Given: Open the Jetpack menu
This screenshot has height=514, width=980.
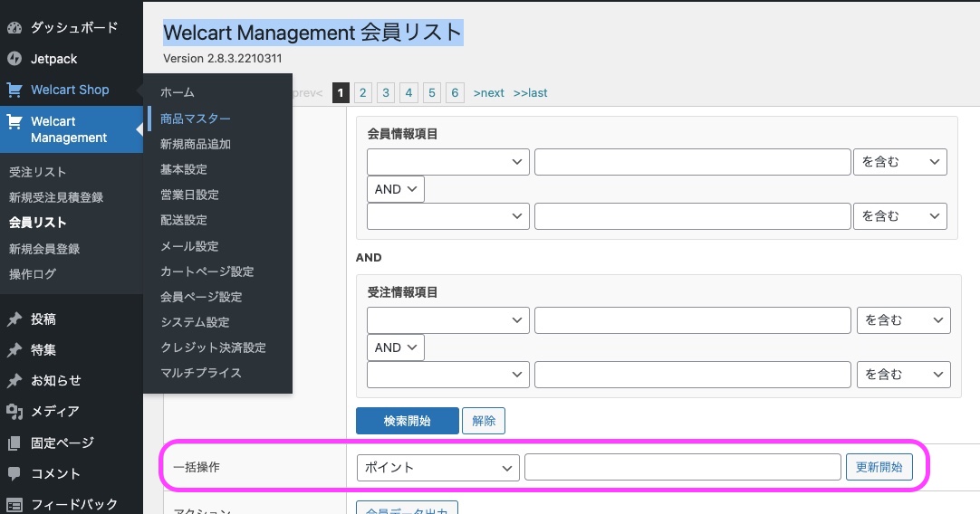Looking at the screenshot, I should click(x=53, y=59).
